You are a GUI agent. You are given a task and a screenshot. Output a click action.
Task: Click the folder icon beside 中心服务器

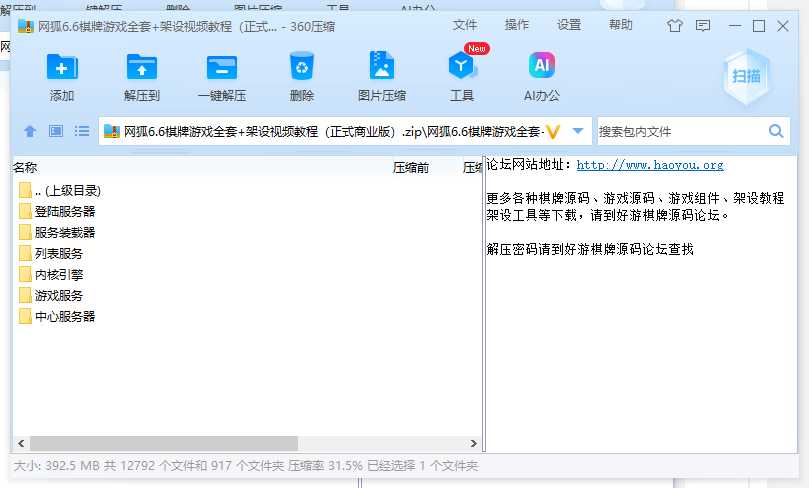[25, 316]
